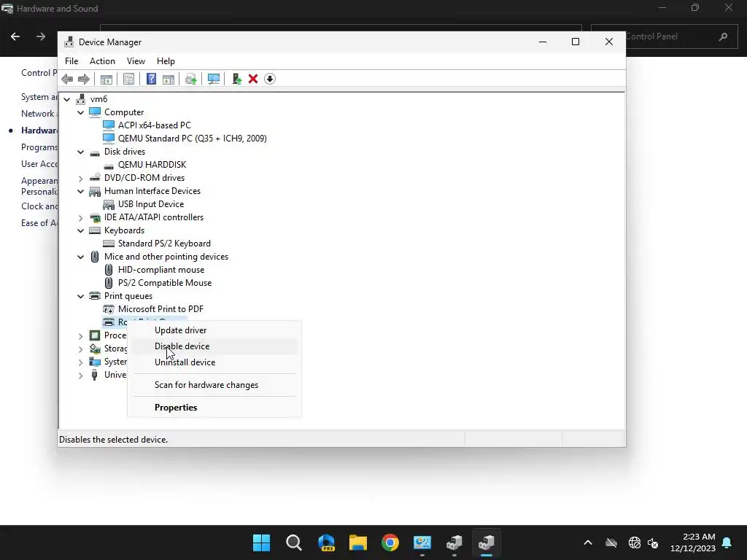Viewport: 747px width, 560px height.
Task: Open Properties from the context menu
Action: (x=214, y=408)
